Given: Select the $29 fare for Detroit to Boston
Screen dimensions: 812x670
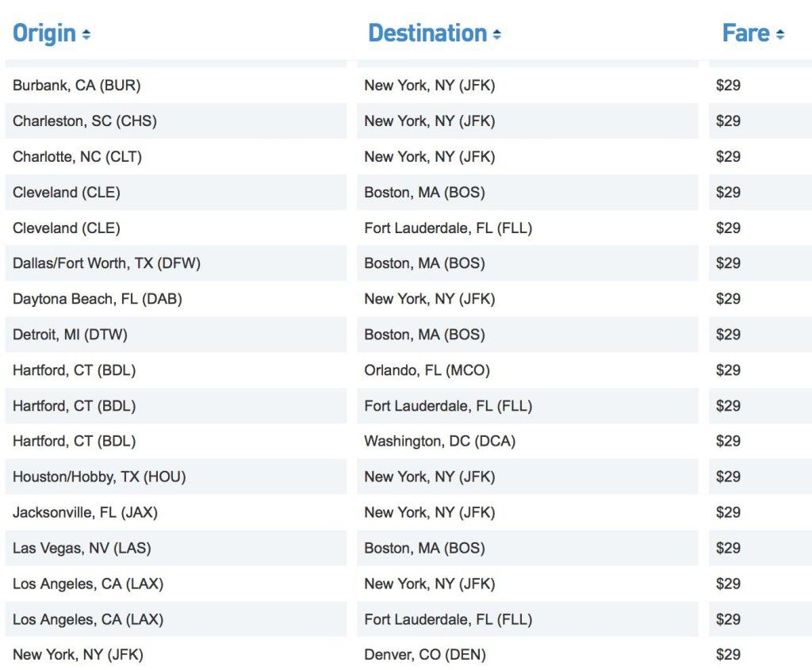Looking at the screenshot, I should coord(728,335).
